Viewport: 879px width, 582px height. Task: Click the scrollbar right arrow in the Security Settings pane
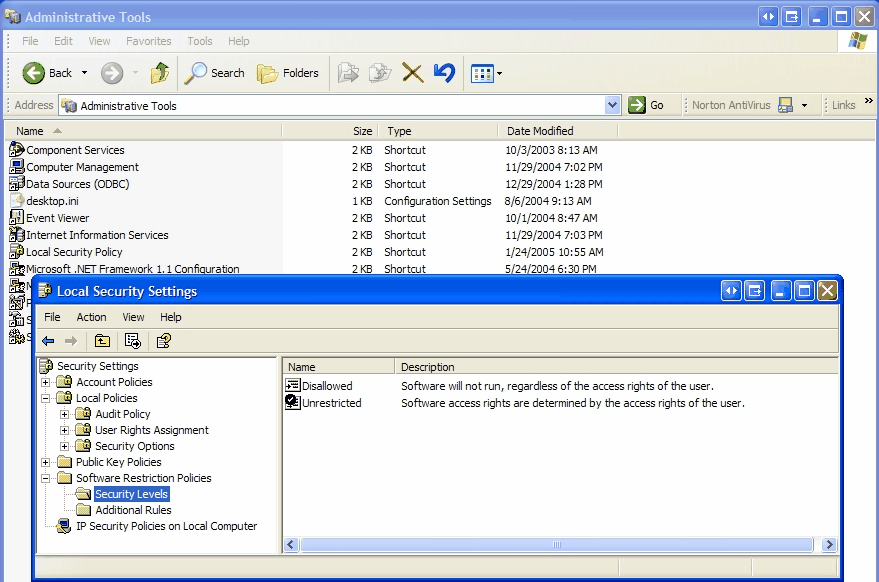pyautogui.click(x=829, y=544)
